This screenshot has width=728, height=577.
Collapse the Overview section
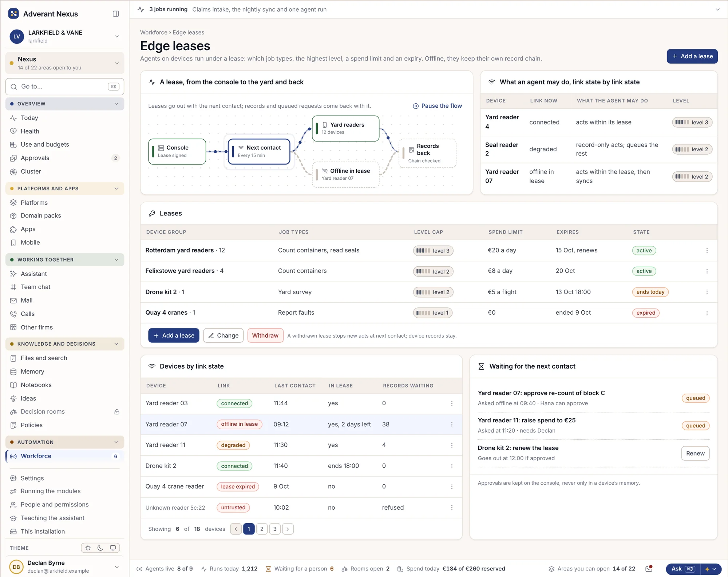[x=65, y=104]
